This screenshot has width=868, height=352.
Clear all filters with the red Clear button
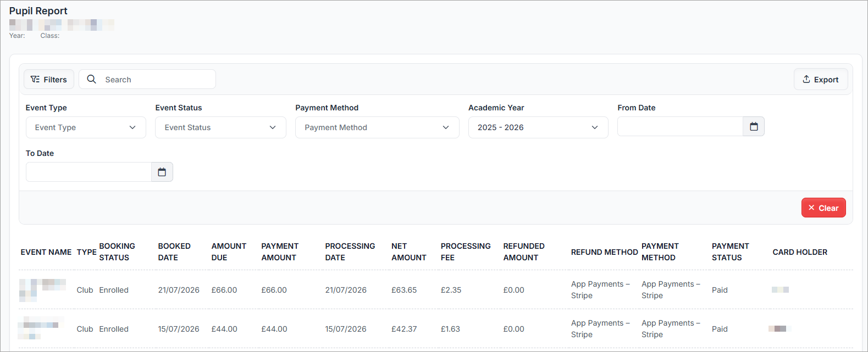click(x=823, y=208)
